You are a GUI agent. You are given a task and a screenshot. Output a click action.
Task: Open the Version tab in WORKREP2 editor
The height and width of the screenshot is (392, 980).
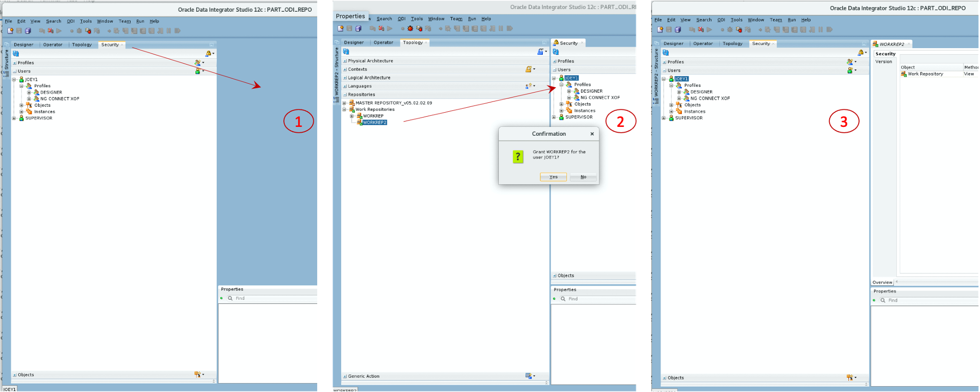884,62
